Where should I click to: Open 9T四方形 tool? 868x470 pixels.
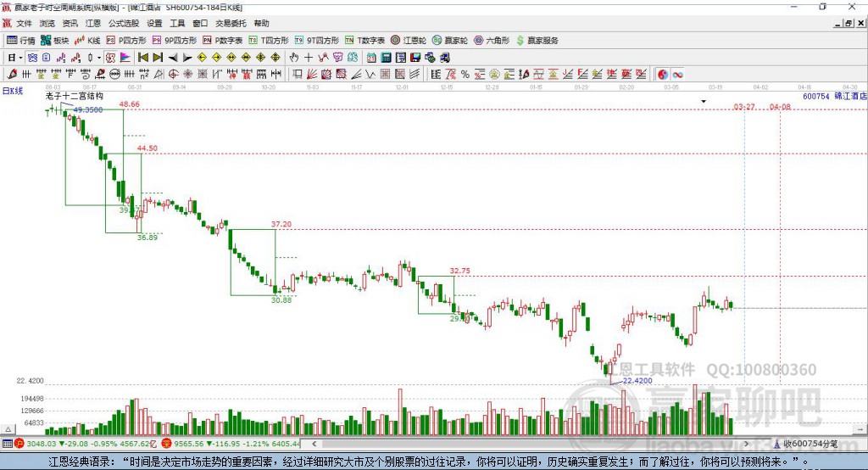click(x=317, y=41)
